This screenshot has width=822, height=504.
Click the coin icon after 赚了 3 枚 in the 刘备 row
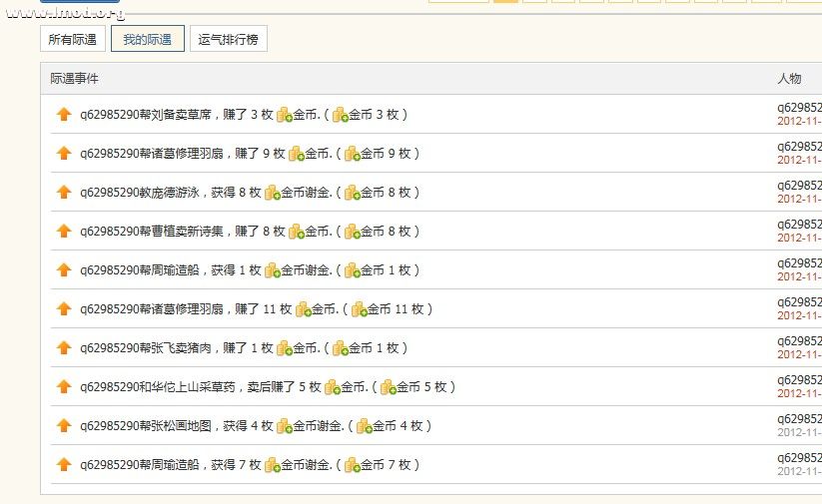coord(284,115)
